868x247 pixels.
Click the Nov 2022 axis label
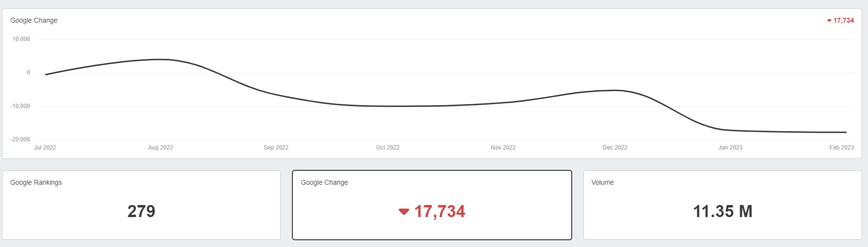(x=503, y=148)
